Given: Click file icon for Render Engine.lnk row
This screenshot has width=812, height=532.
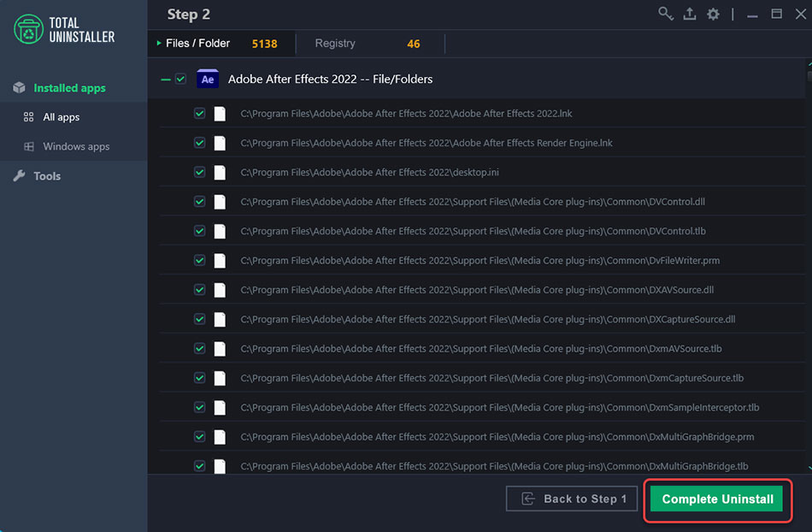Looking at the screenshot, I should 220,143.
